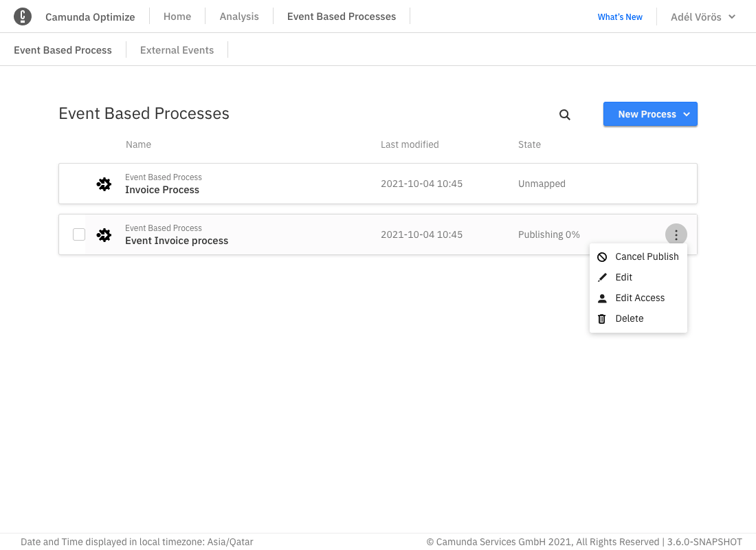This screenshot has width=756, height=550.
Task: Click the Publishing 0% progress state
Action: (x=548, y=234)
